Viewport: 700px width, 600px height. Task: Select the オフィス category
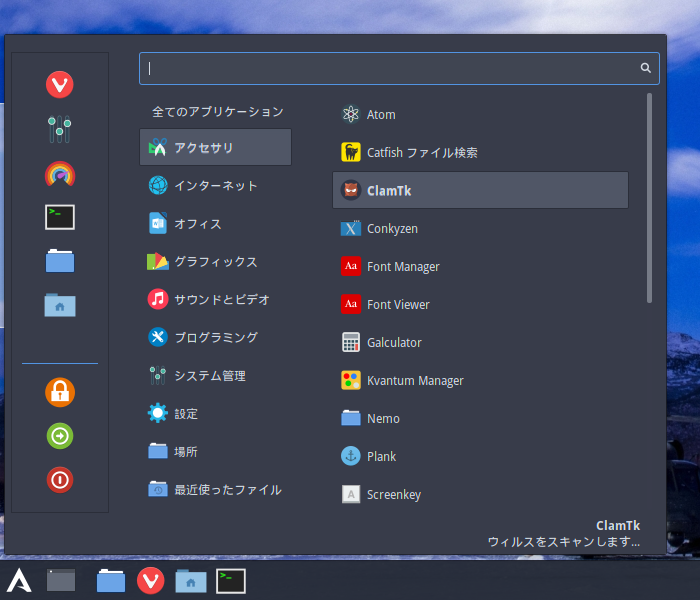[216, 223]
